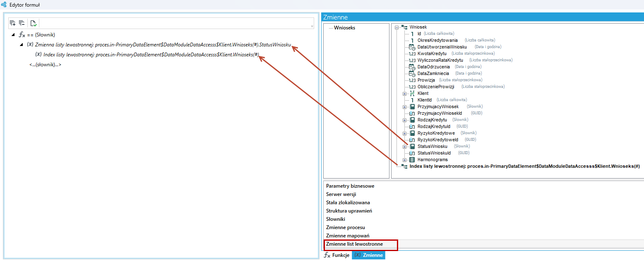The width and height of the screenshot is (644, 261).
Task: Collapse the Wniosek root node
Action: (x=396, y=27)
